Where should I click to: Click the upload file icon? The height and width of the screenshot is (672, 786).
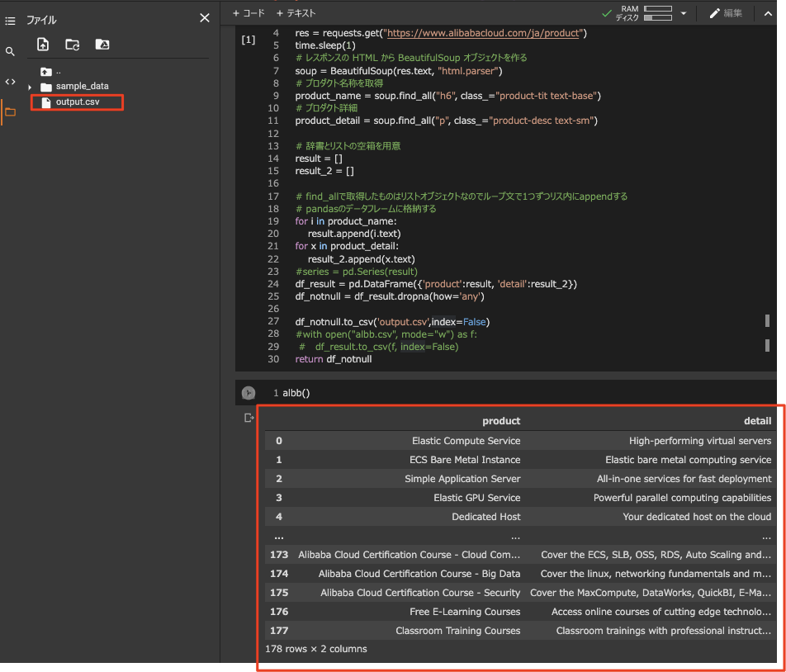pyautogui.click(x=43, y=45)
